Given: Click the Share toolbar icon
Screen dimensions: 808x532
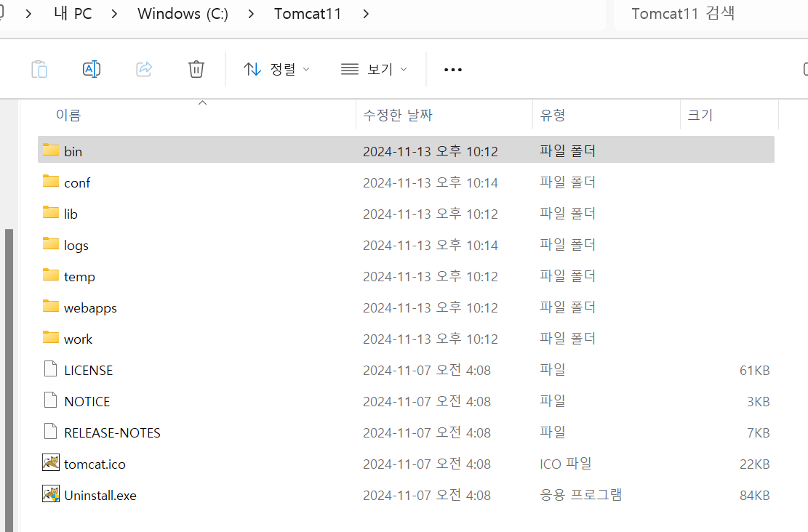Looking at the screenshot, I should pos(144,69).
